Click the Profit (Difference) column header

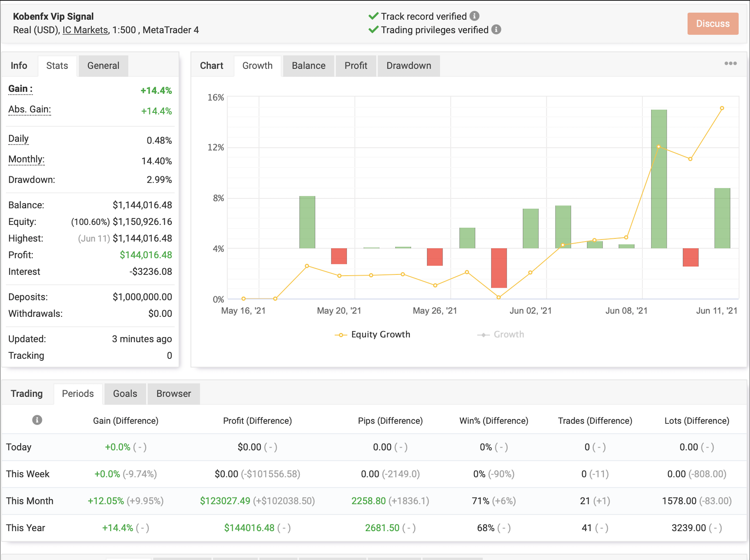point(258,421)
